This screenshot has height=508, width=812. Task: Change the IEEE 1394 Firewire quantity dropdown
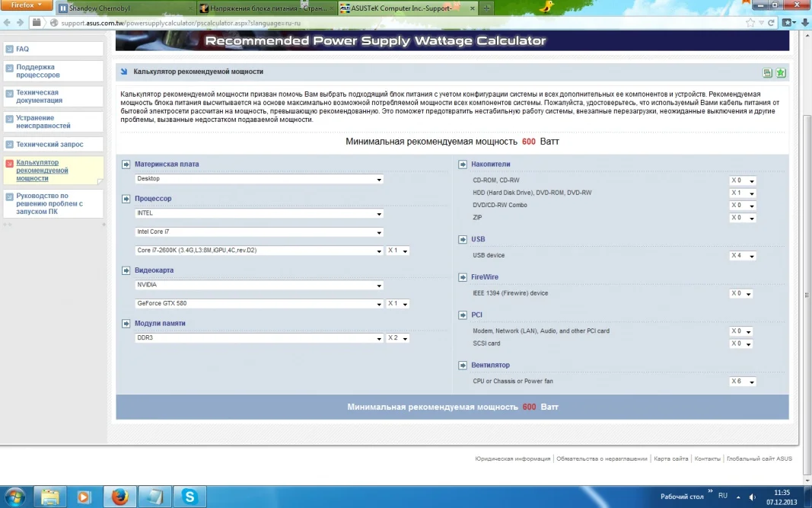(741, 293)
